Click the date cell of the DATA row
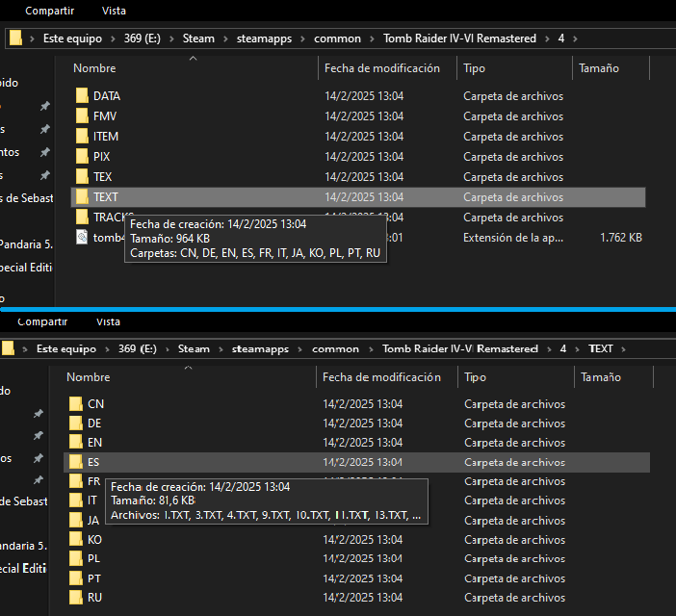The height and width of the screenshot is (616, 676). point(364,95)
